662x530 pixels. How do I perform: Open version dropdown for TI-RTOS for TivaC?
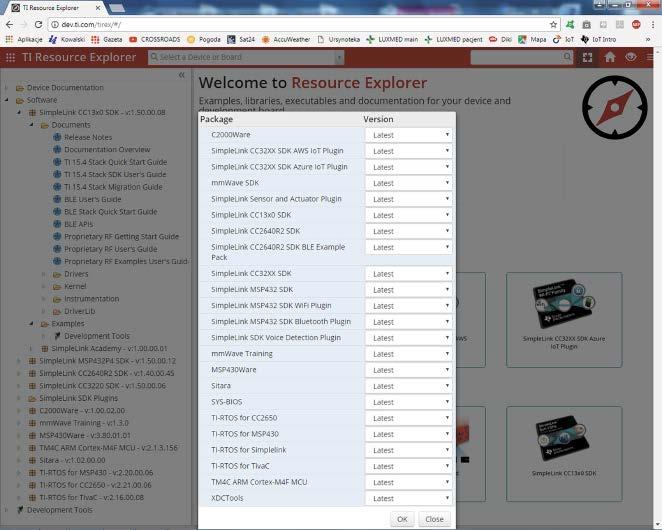(409, 467)
